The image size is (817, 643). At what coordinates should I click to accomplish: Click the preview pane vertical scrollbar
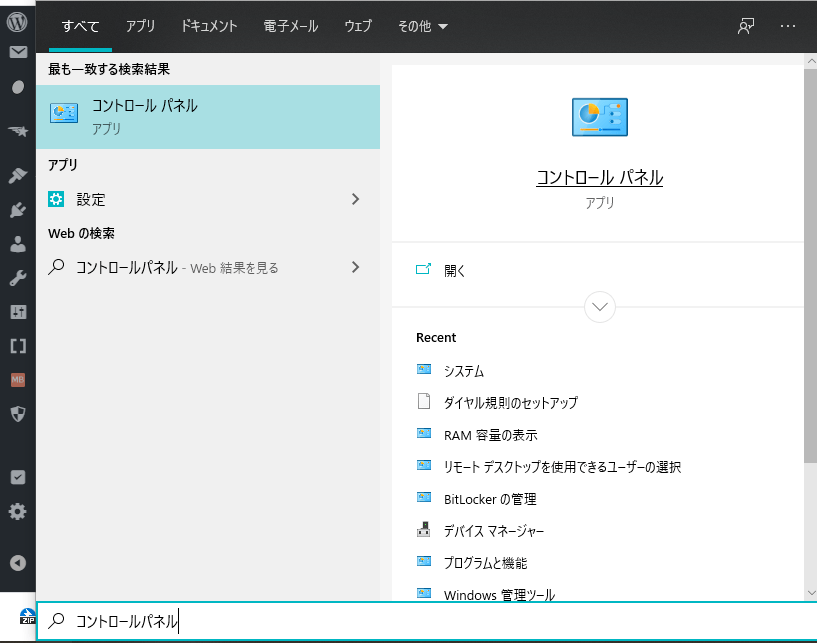(810, 266)
